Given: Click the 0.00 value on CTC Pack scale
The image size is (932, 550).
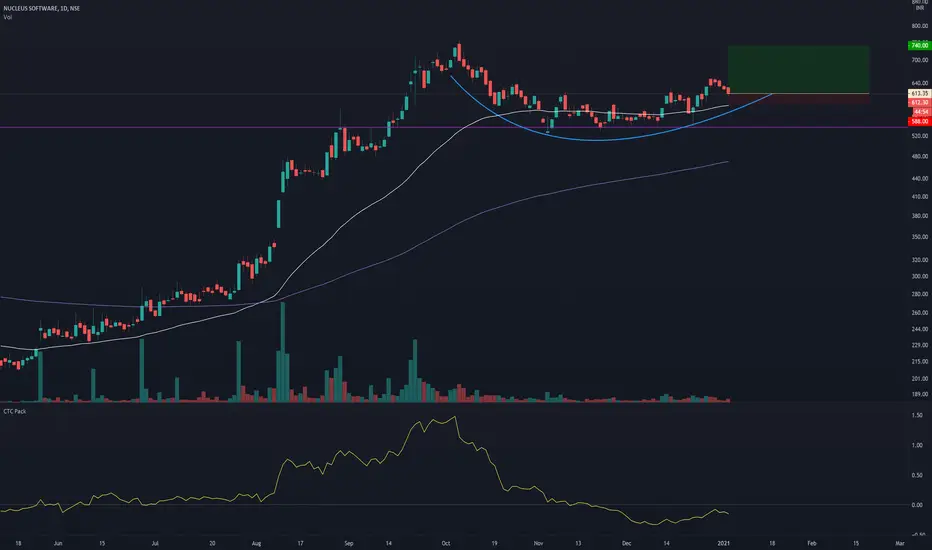Looking at the screenshot, I should tap(917, 505).
